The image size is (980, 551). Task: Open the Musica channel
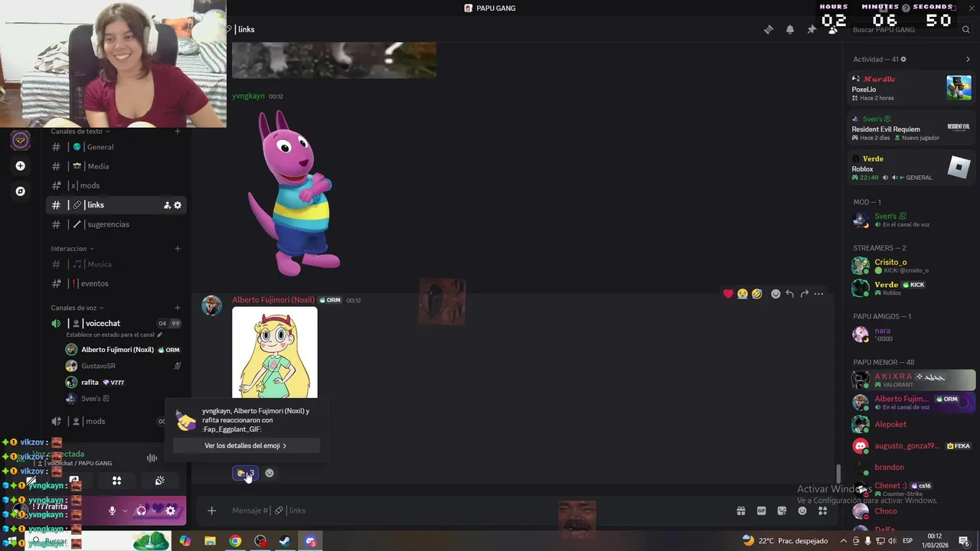point(116,264)
